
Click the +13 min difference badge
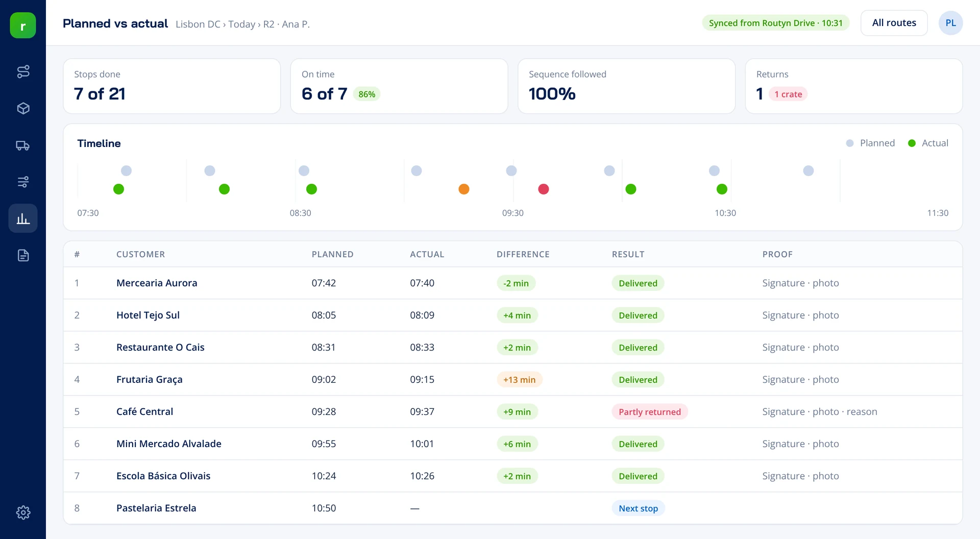click(x=519, y=380)
